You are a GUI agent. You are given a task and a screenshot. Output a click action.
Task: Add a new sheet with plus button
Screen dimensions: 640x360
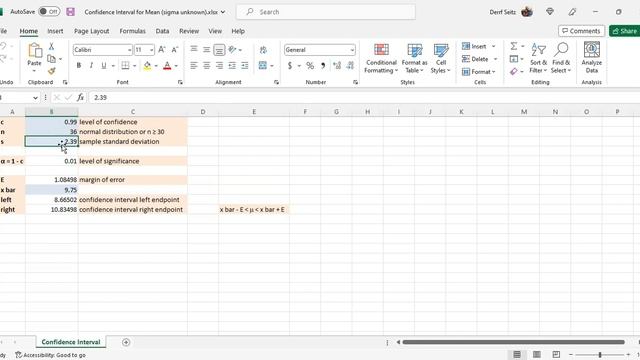tap(126, 342)
